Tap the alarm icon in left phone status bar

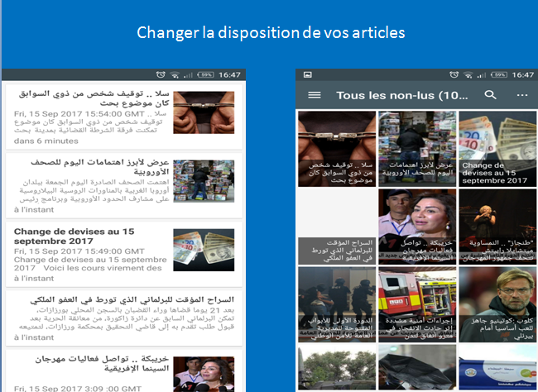(x=161, y=74)
